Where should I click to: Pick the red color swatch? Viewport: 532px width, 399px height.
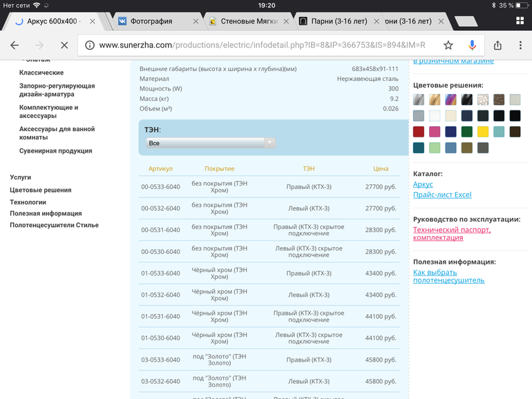[419, 131]
